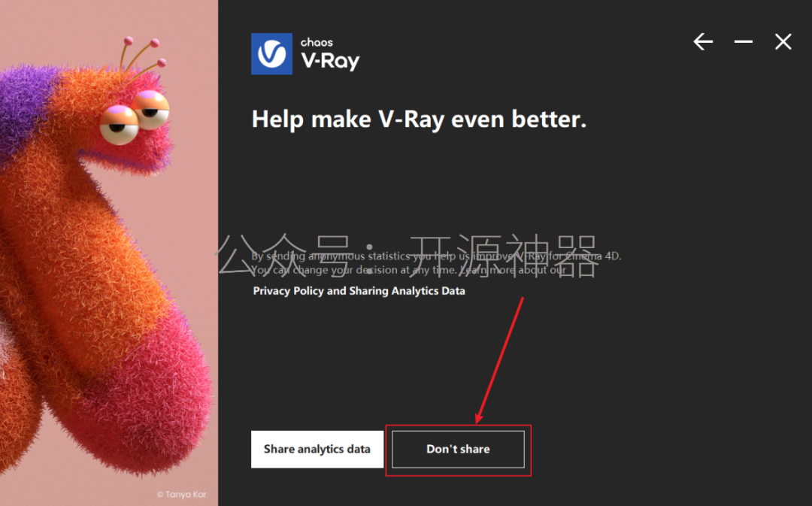The image size is (812, 506).
Task: Close the installer with the X icon
Action: pos(783,41)
